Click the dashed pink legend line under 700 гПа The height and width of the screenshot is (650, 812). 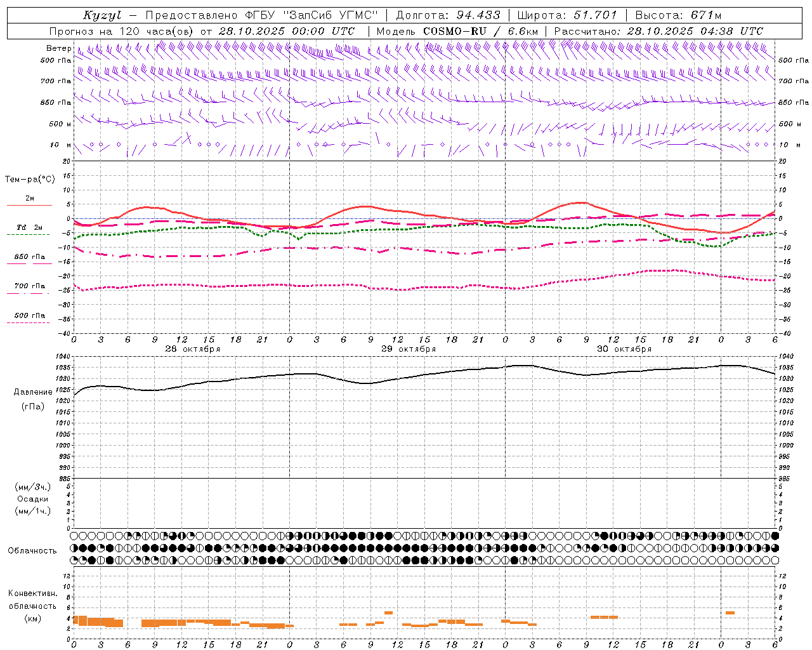(x=28, y=293)
